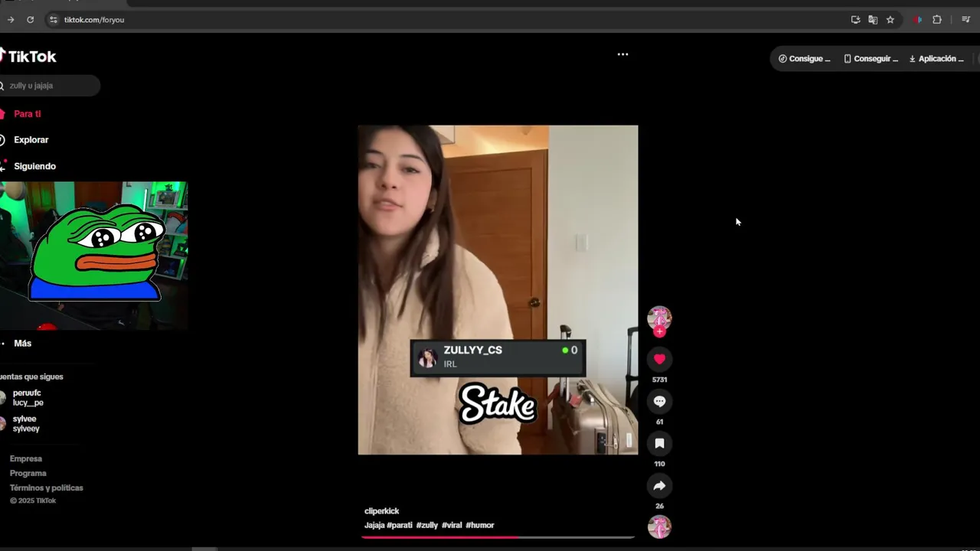Open the #viral hashtag
The image size is (980, 551).
tap(452, 525)
